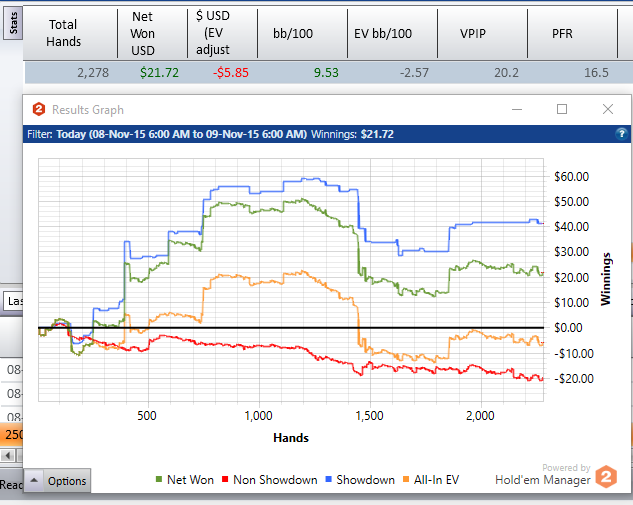Maximize the Results Graph window

pos(562,109)
